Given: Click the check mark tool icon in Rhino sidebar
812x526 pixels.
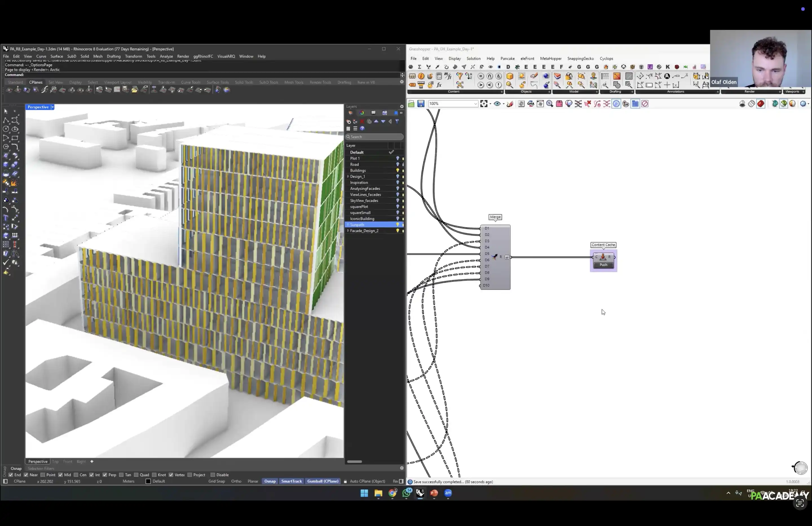Looking at the screenshot, I should point(6,263).
